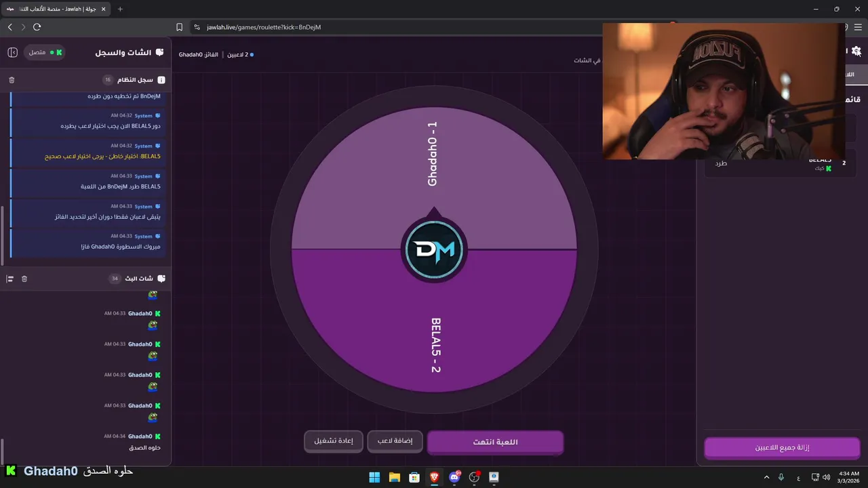The width and height of the screenshot is (868, 488).
Task: Select the Jawlah browser tab
Action: [x=56, y=9]
